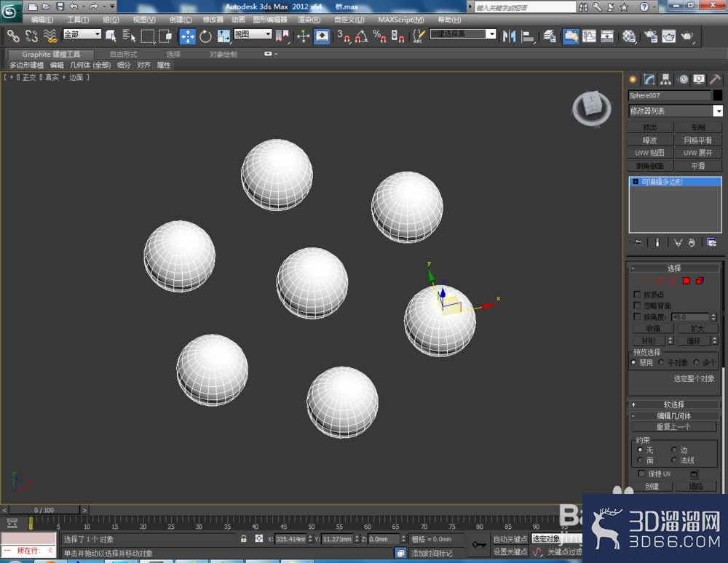Screen dimensions: 728x563
Task: Open the 视图 reference coordinate dropdown
Action: [x=253, y=34]
